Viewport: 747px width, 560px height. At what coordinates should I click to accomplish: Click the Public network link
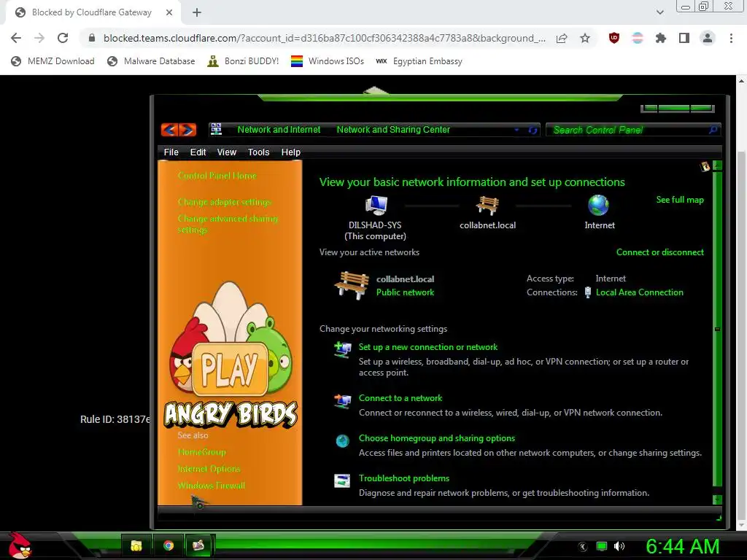(405, 292)
